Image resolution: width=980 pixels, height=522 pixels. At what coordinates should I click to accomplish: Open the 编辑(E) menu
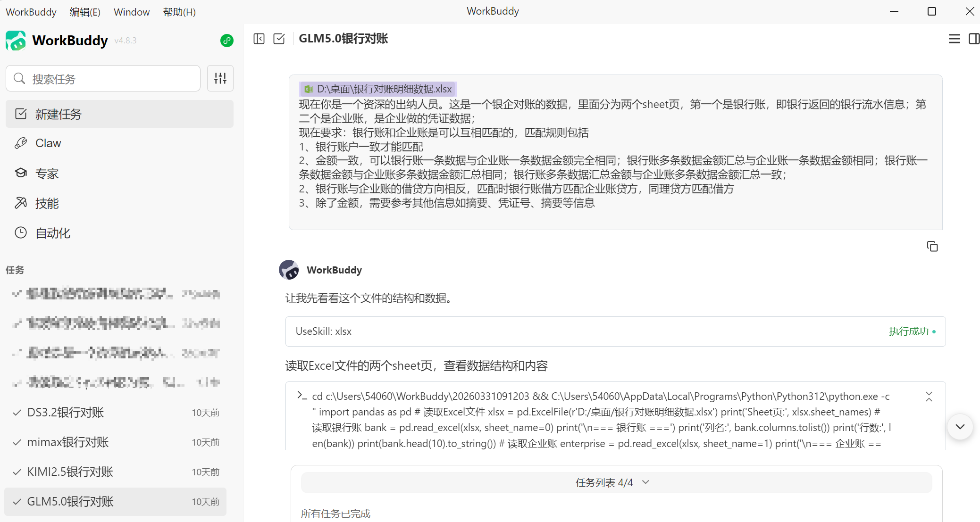tap(85, 12)
